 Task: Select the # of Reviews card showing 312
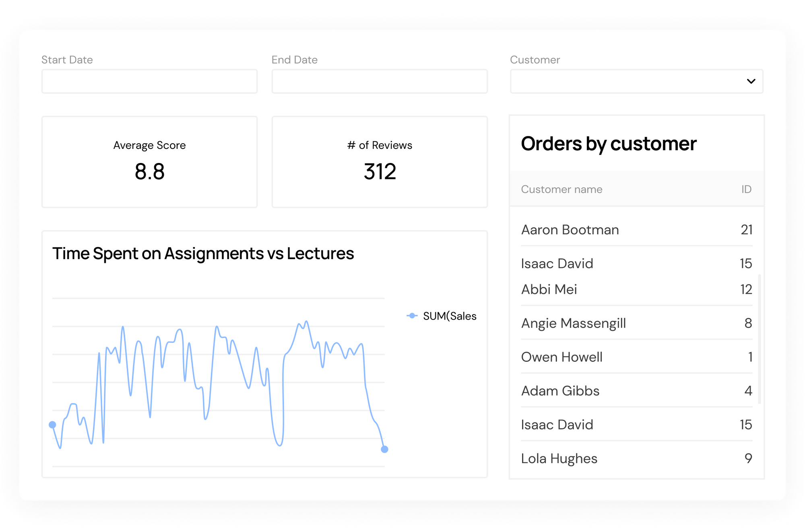click(x=379, y=161)
